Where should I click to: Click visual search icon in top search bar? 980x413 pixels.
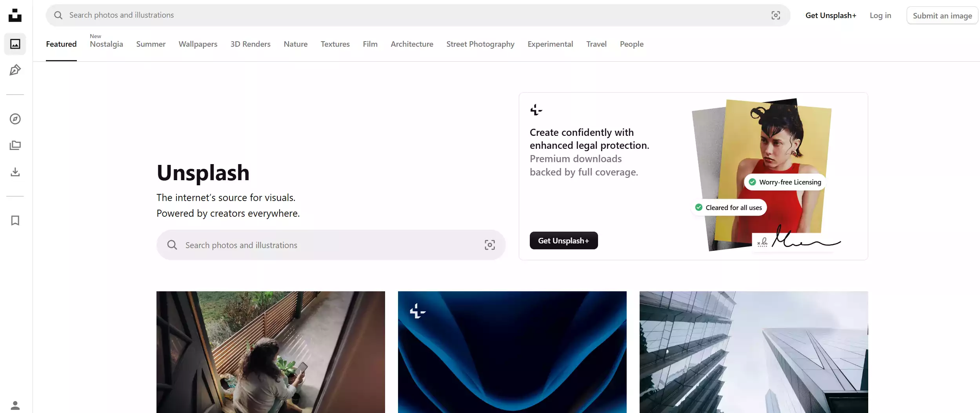[x=776, y=15]
